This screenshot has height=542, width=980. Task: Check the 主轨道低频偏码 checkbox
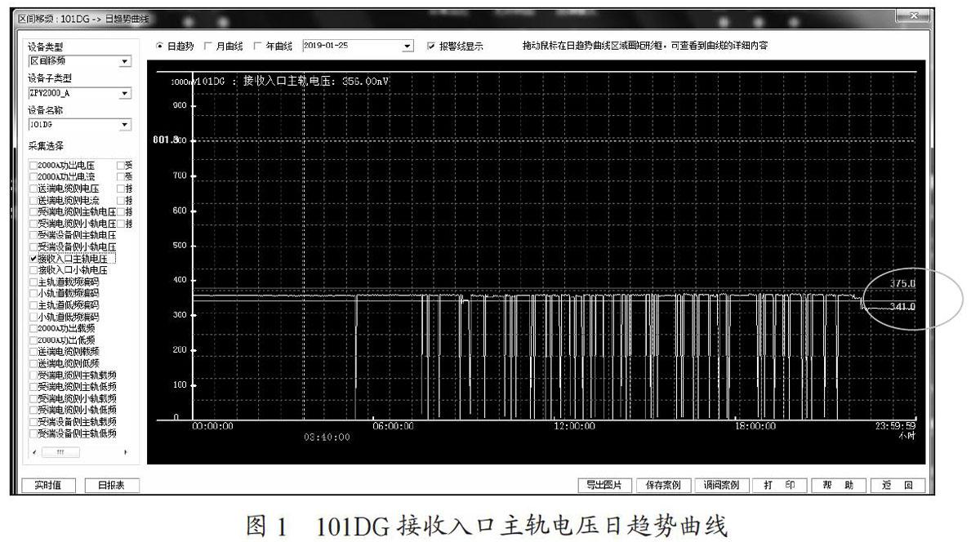pos(33,304)
